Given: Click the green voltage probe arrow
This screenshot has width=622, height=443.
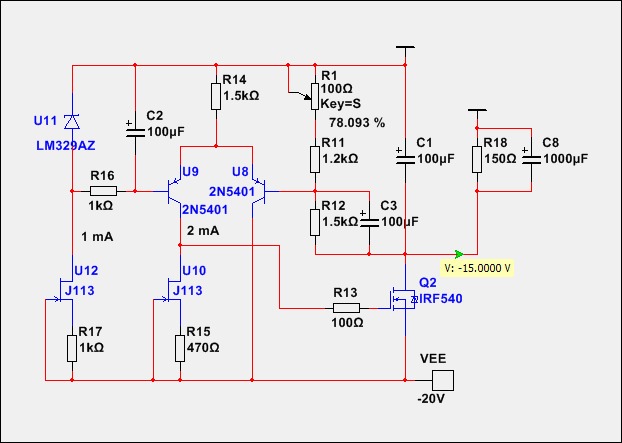Looking at the screenshot, I should click(x=459, y=254).
